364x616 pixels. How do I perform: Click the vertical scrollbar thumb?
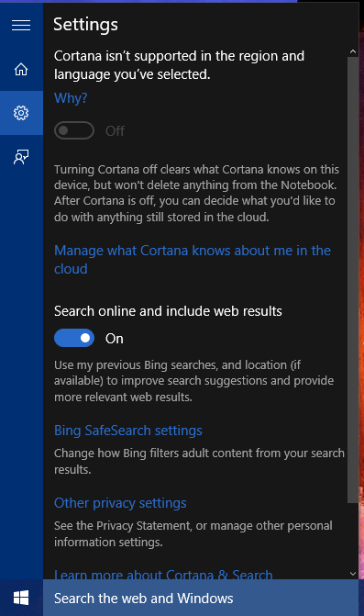(x=353, y=280)
